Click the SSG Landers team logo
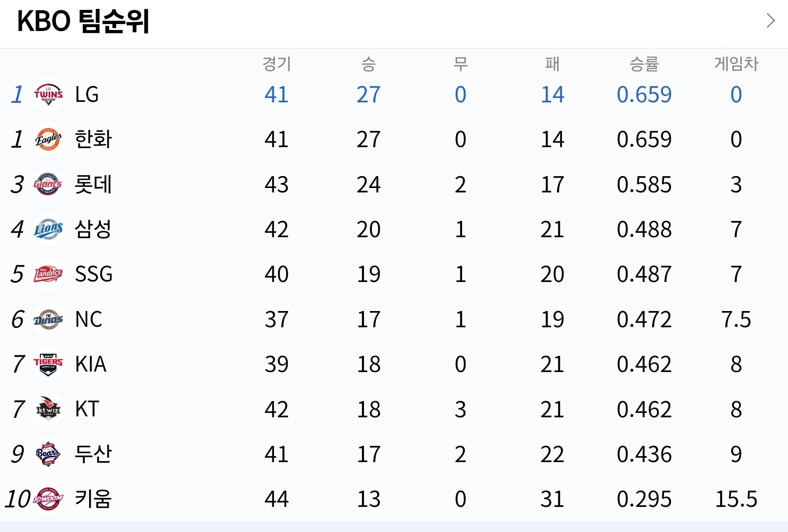The width and height of the screenshot is (788, 532). (48, 274)
